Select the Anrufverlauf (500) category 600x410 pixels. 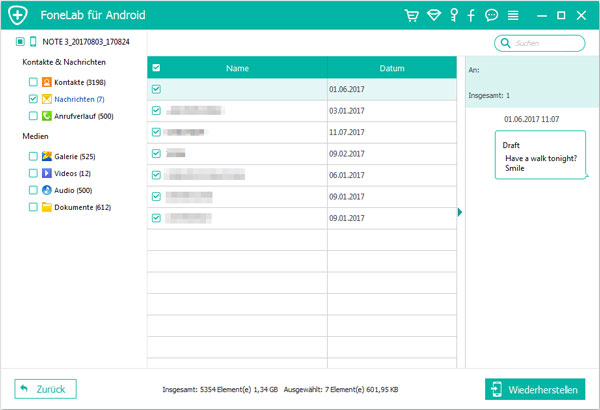(x=84, y=116)
